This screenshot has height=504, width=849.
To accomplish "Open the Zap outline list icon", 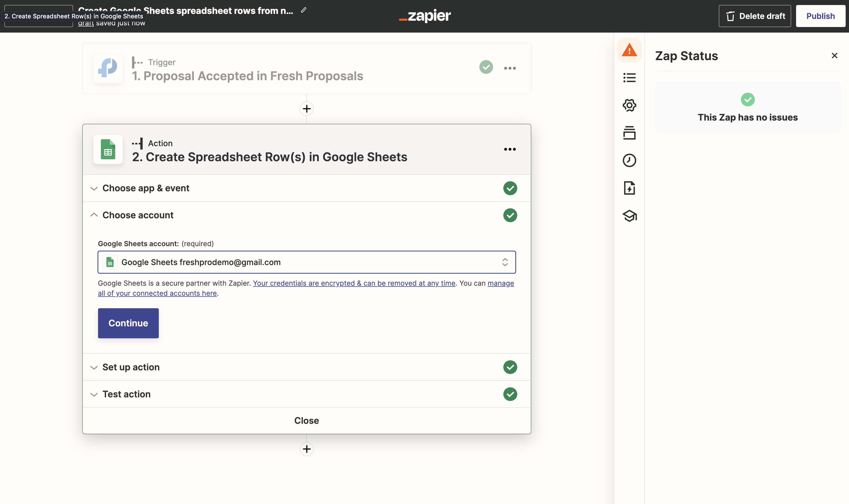I will (x=629, y=78).
